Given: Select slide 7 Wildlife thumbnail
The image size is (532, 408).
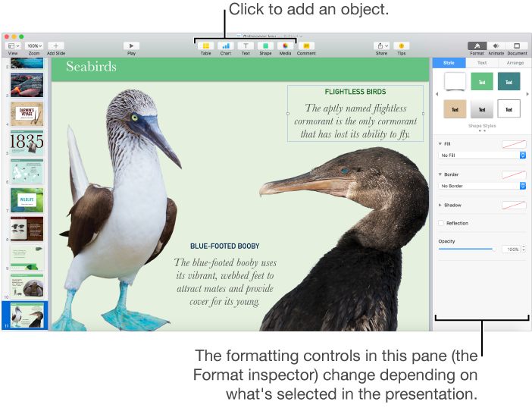Looking at the screenshot, I should 27,200.
